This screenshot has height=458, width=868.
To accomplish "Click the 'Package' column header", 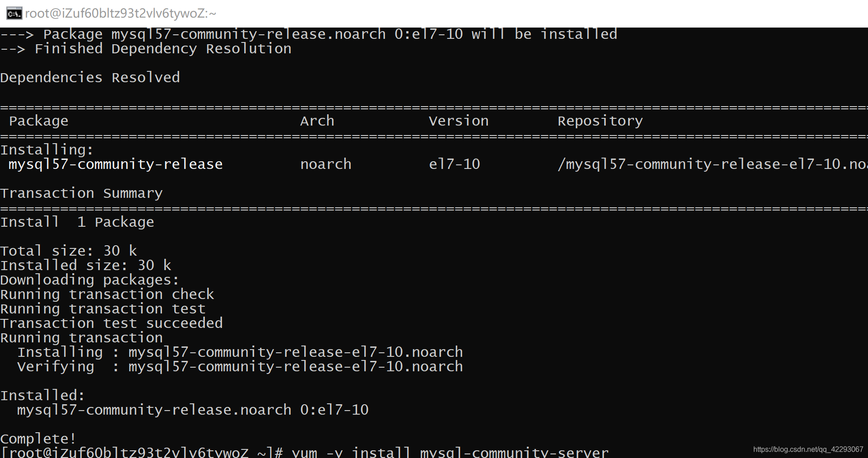I will tap(39, 121).
